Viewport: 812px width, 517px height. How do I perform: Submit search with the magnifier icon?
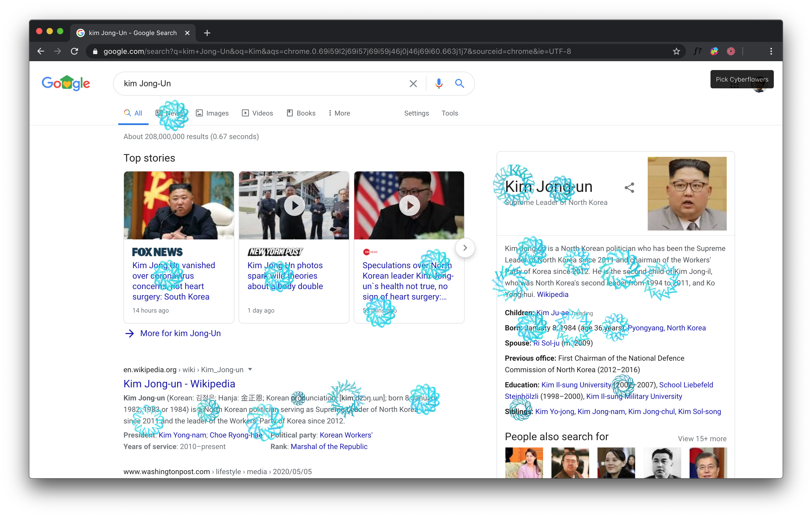(459, 83)
